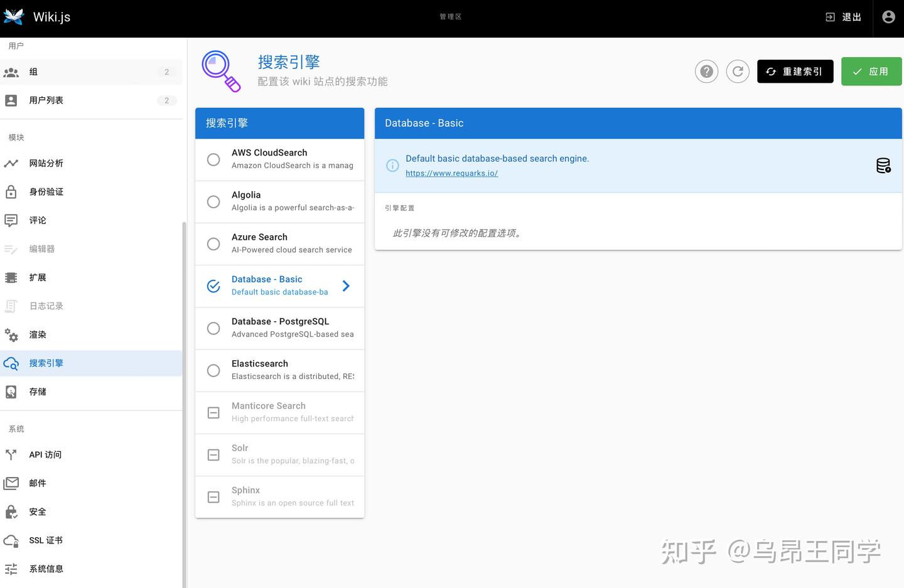904x588 pixels.
Task: Open the https://www.requarks.io/ link
Action: pyautogui.click(x=451, y=173)
